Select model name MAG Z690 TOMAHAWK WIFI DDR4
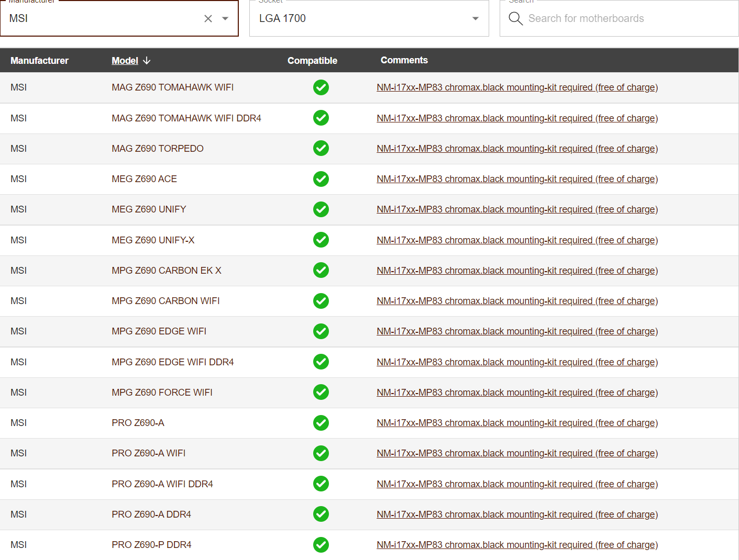 [186, 118]
